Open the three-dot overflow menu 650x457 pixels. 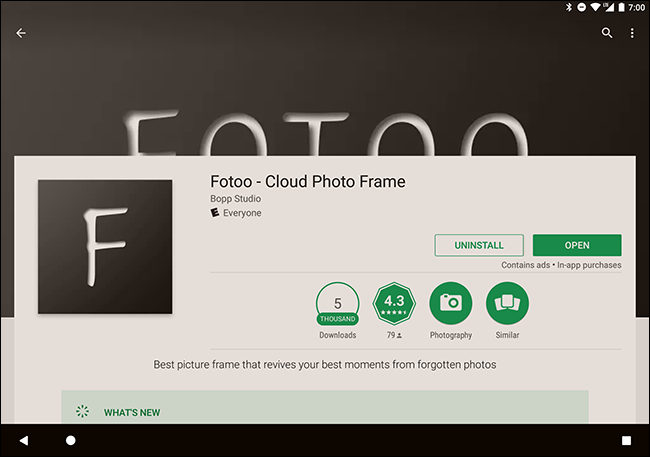(x=632, y=33)
